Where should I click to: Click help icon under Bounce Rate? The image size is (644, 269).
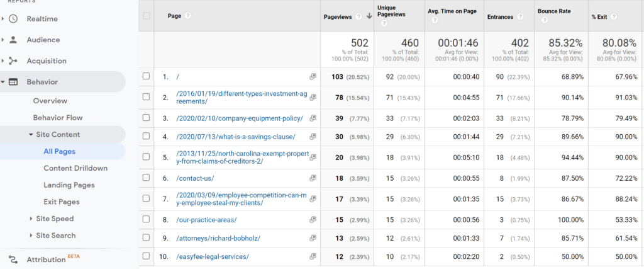[x=544, y=20]
